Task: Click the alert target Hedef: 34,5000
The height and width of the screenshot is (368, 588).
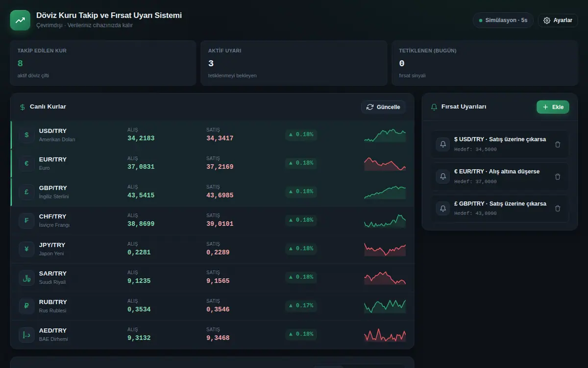Action: click(x=475, y=149)
